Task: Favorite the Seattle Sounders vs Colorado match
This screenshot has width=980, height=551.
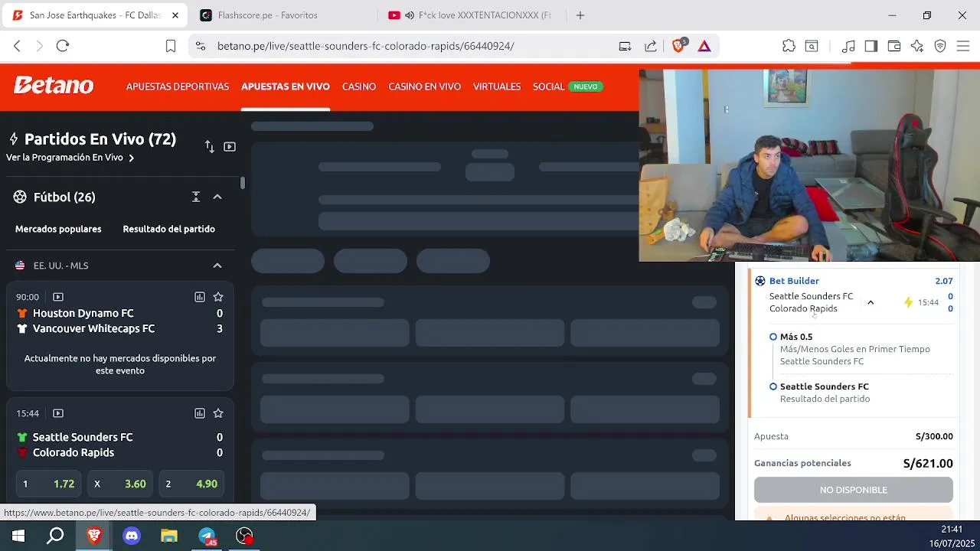Action: pos(218,413)
